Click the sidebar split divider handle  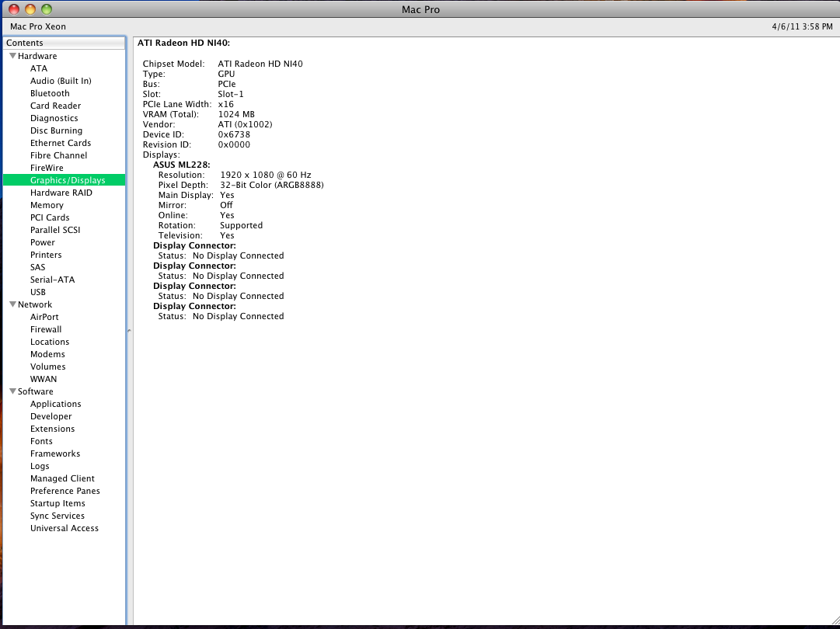[129, 331]
